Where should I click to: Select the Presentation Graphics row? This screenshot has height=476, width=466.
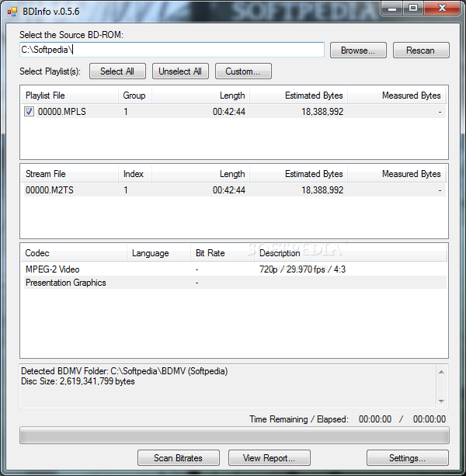(235, 283)
